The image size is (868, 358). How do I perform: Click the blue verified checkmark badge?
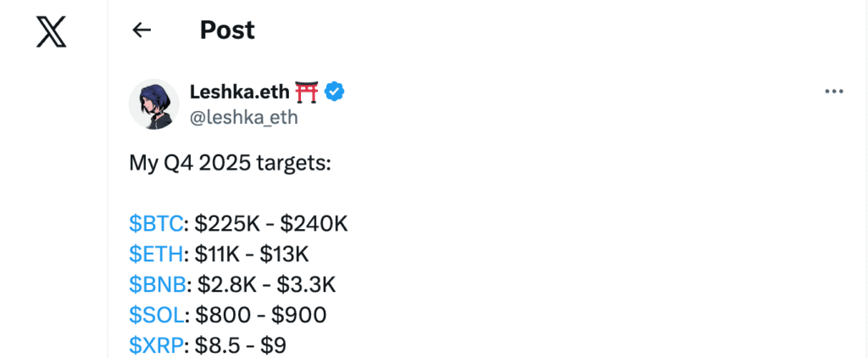[x=335, y=92]
